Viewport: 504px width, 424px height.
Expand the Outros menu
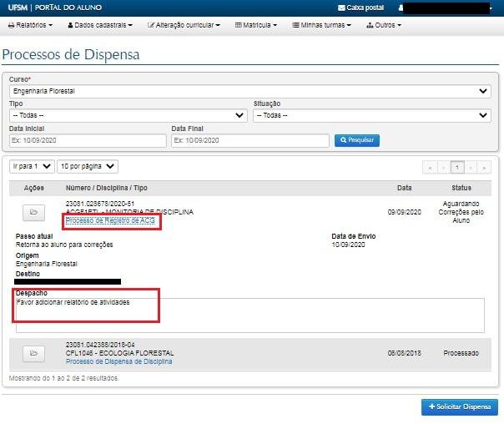384,25
